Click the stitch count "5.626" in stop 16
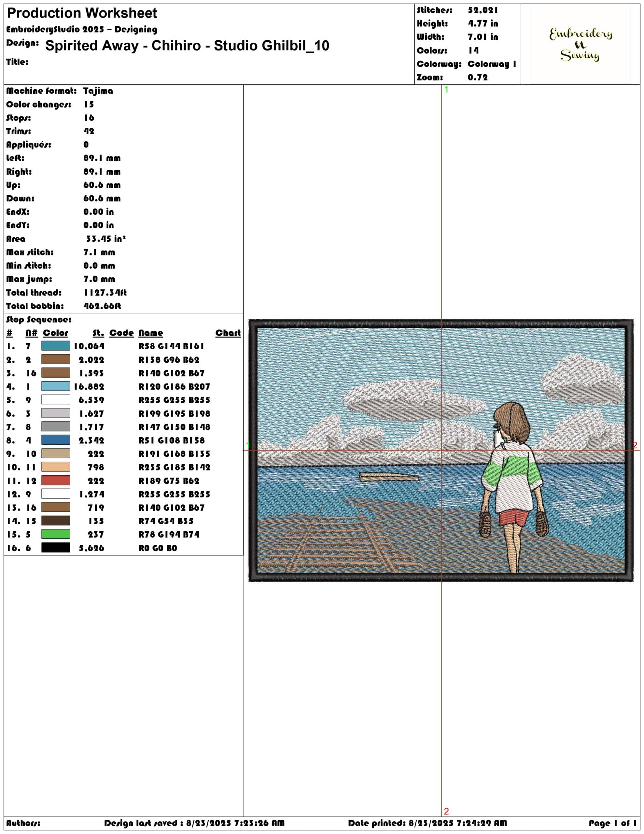The height and width of the screenshot is (834, 644). point(91,548)
